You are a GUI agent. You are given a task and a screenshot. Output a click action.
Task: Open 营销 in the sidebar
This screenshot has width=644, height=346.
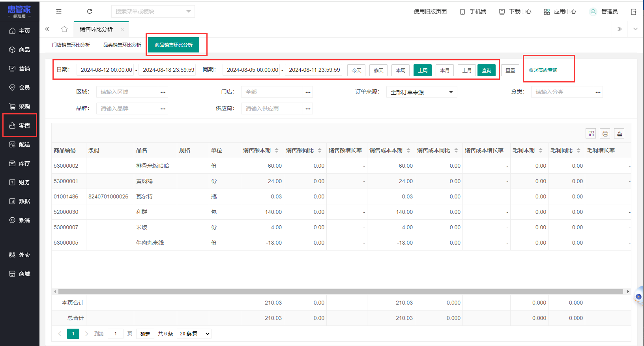20,69
